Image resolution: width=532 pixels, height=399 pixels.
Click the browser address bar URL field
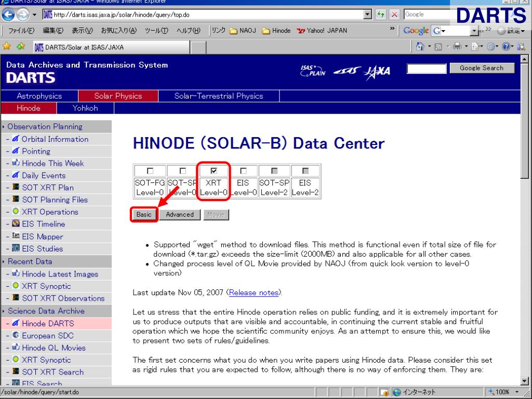coord(204,15)
